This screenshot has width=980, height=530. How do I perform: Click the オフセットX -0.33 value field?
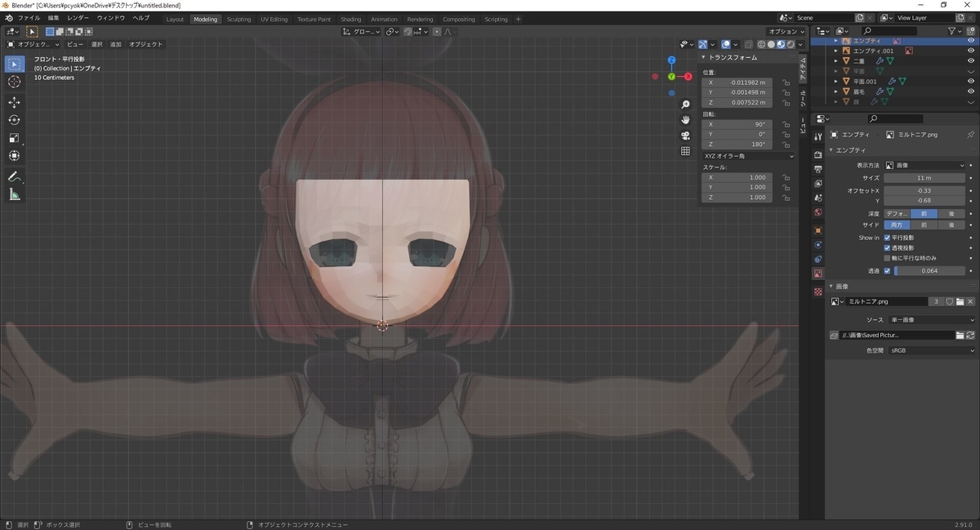click(x=925, y=190)
